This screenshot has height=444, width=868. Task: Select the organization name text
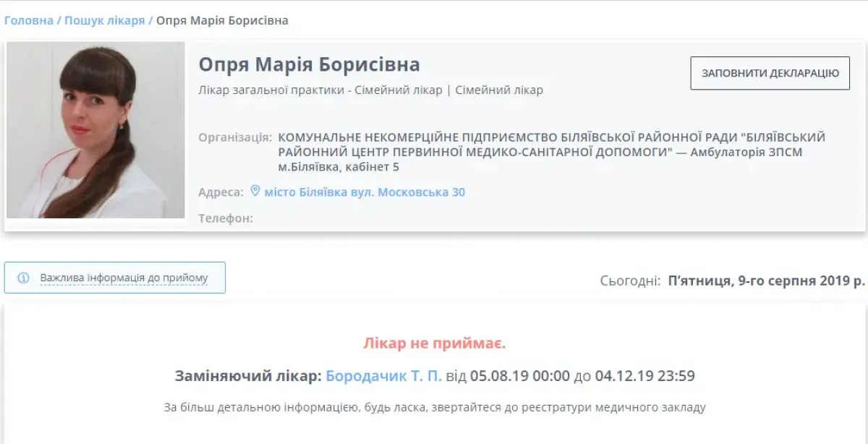tap(550, 152)
